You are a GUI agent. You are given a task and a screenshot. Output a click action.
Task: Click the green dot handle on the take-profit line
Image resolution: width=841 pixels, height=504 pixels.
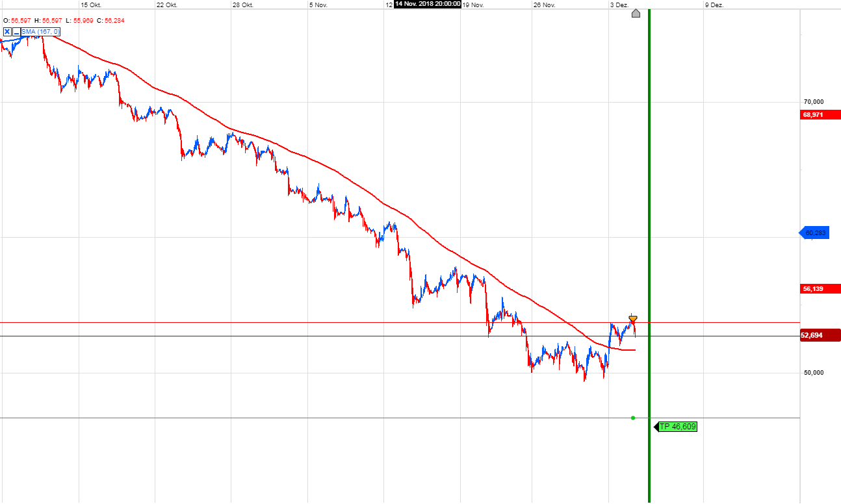(x=633, y=418)
